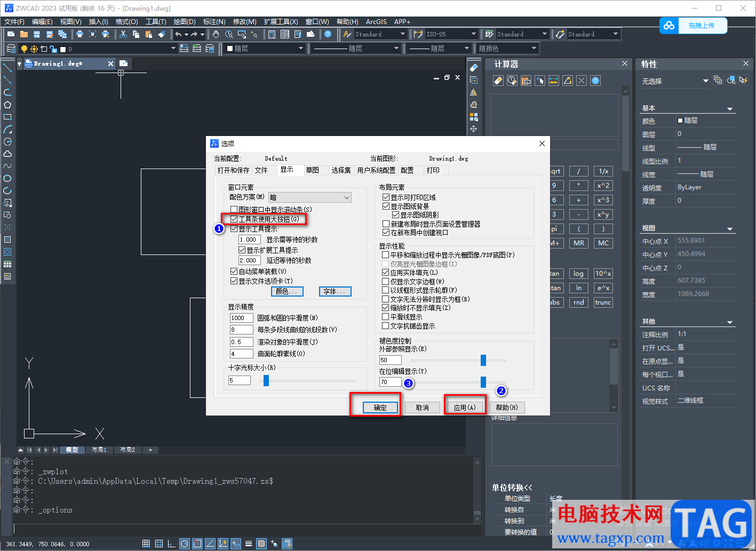Click the 确定 OK button
Screen dimensions: 756x551
(x=380, y=408)
